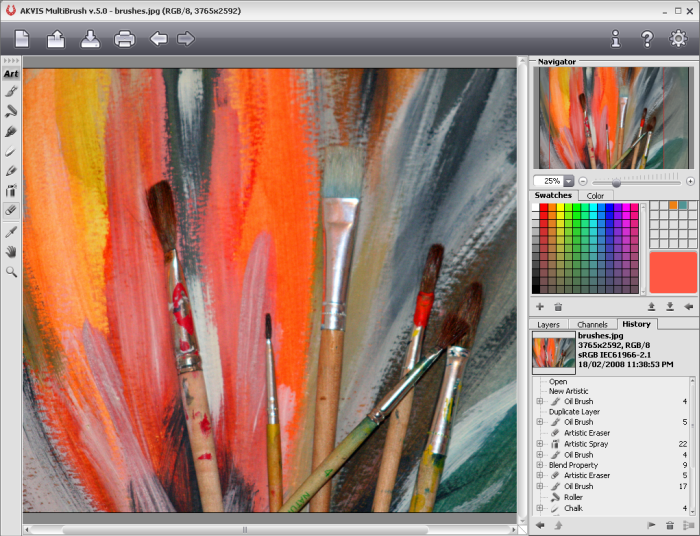Switch to the Channels tab
Viewport: 700px width, 536px height.
592,324
